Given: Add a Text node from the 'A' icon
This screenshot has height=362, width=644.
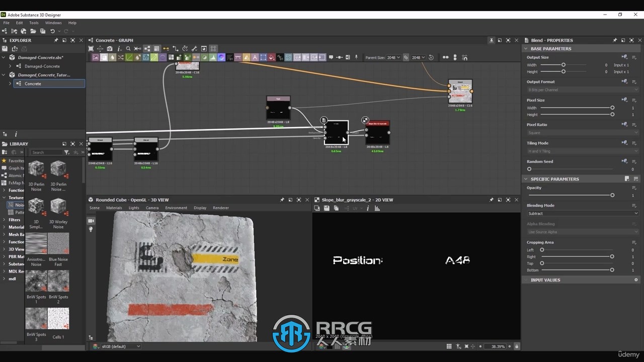Looking at the screenshot, I should pos(255,57).
